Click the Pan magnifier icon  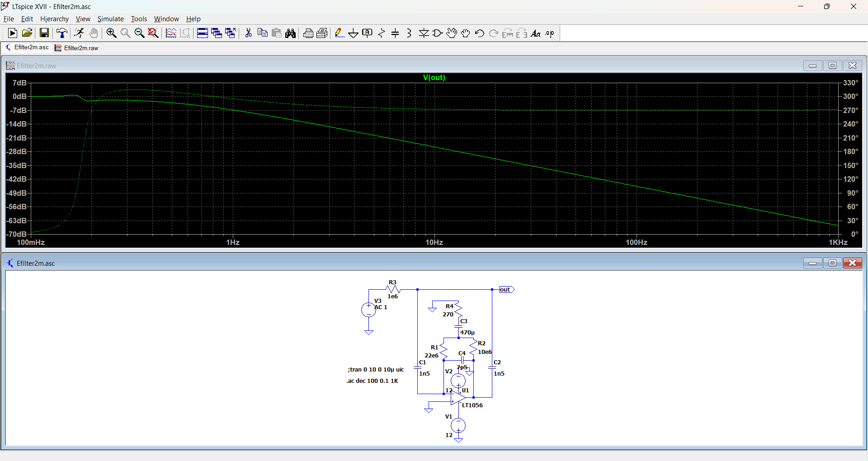(x=125, y=33)
